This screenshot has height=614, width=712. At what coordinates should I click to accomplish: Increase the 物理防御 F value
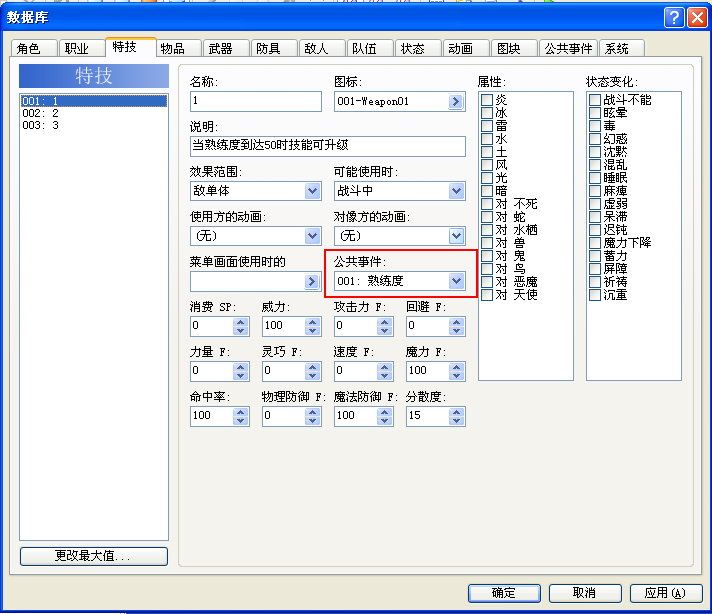click(x=312, y=412)
